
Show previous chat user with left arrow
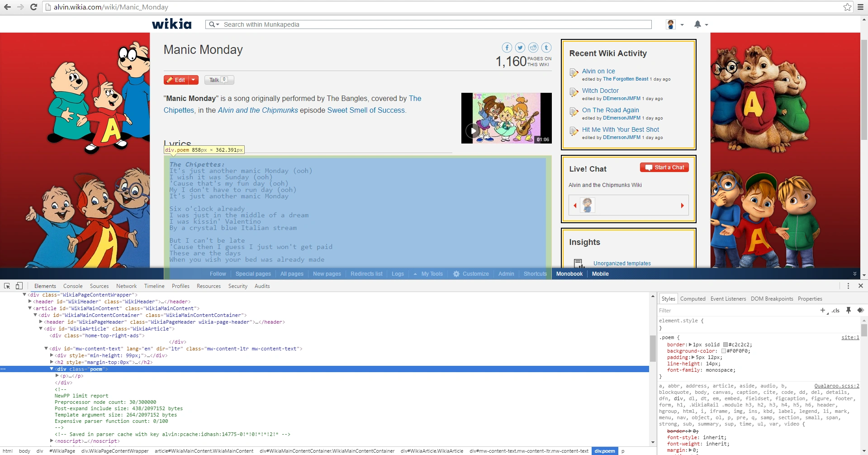(x=575, y=206)
